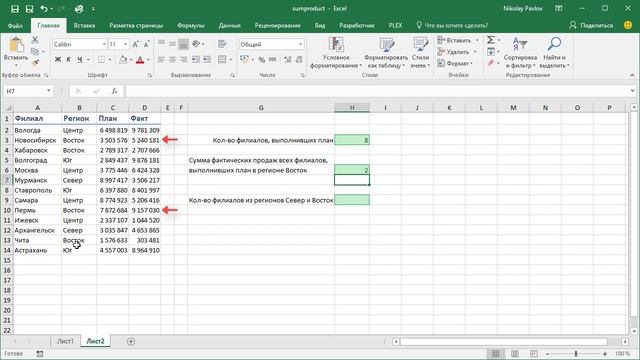Click the Wrap Text icon

[x=222, y=44]
